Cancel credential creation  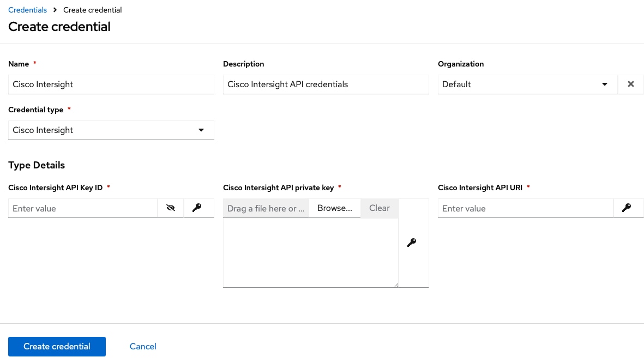(143, 347)
